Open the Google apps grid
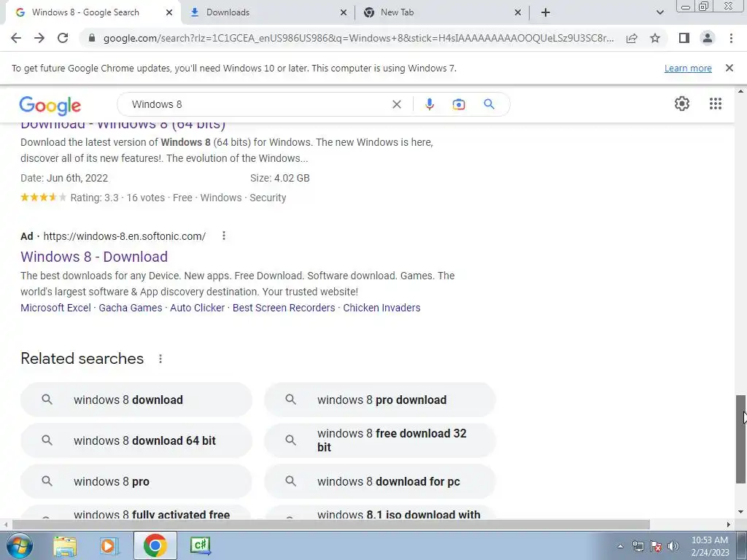This screenshot has height=560, width=747. pyautogui.click(x=716, y=104)
